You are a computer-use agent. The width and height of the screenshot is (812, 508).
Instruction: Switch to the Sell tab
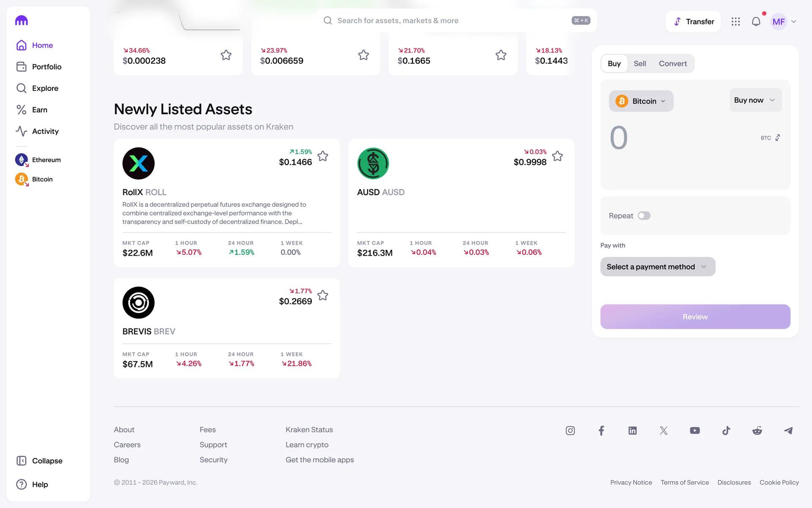(x=639, y=63)
